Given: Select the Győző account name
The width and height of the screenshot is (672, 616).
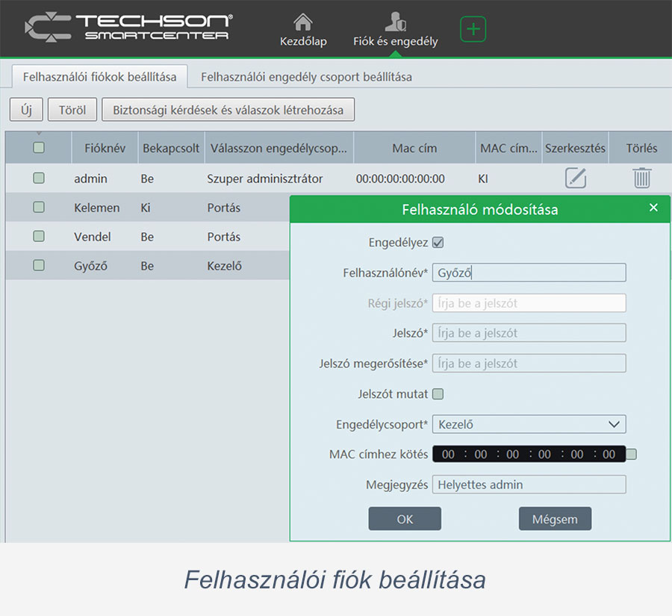Looking at the screenshot, I should 90,267.
